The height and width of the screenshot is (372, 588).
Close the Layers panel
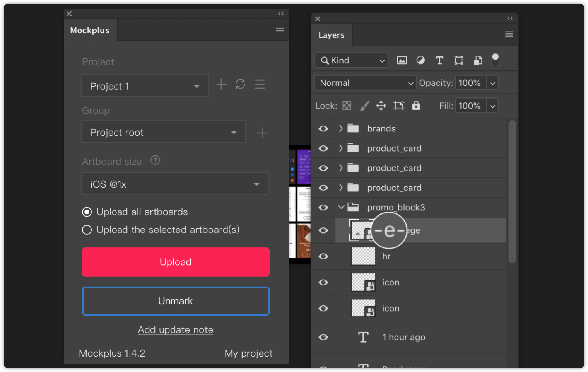coord(318,19)
